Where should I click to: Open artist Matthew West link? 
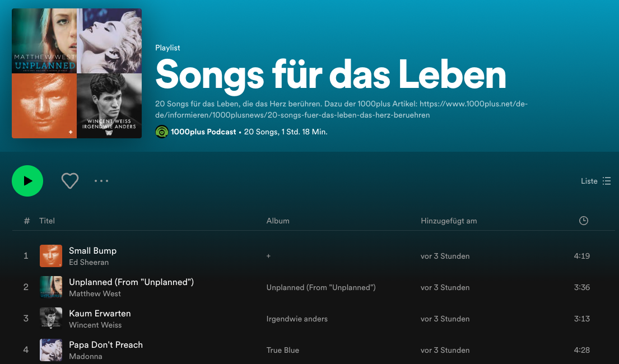(95, 293)
